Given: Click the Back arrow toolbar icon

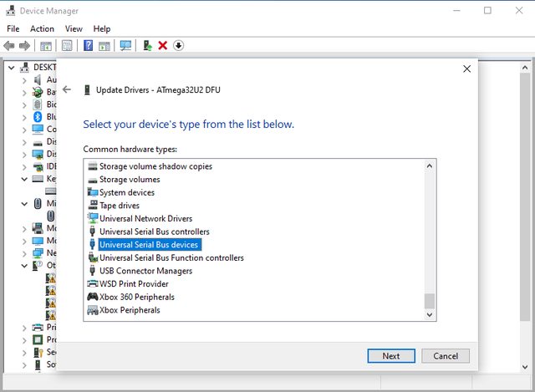Looking at the screenshot, I should click(x=9, y=45).
